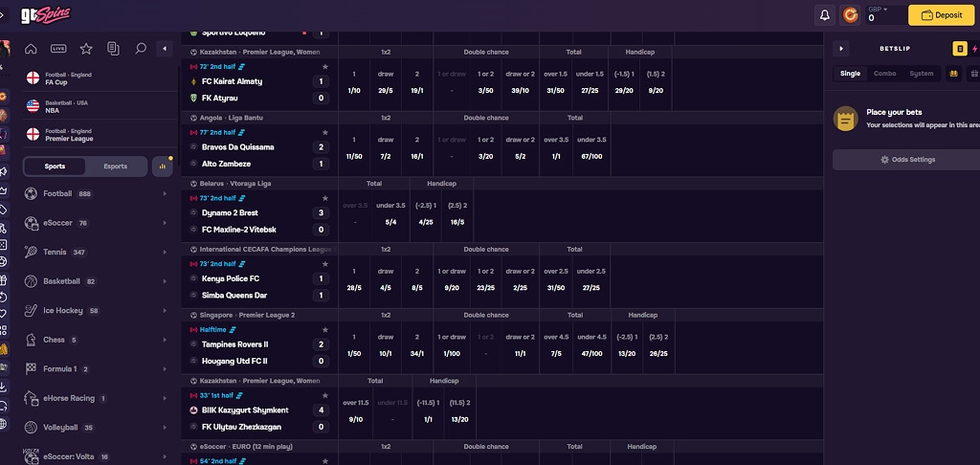Favorite the BIIK Kazygurt Shymkent match star
Screen dimensions: 980x465
click(325, 395)
